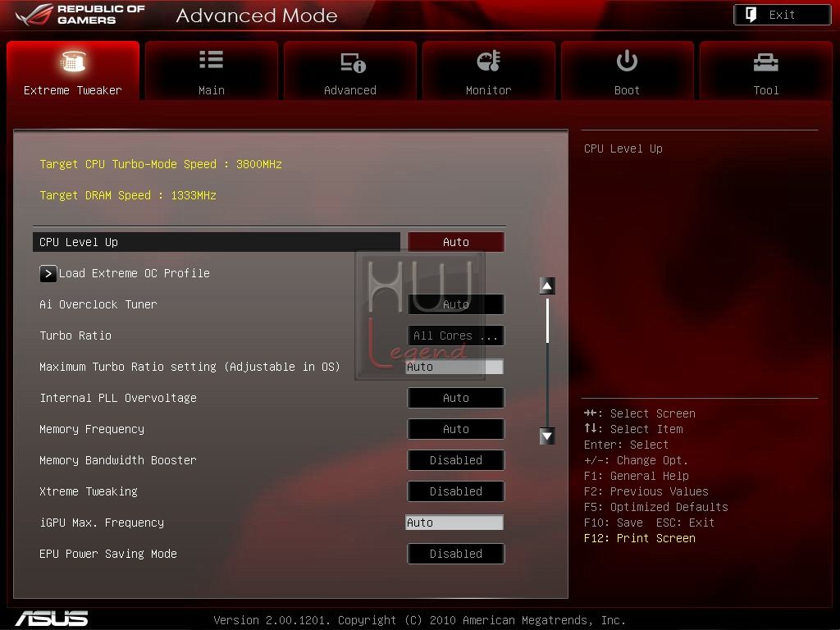Click the Republic of Gamers logo
Viewport: 840px width, 630px height.
coord(80,15)
